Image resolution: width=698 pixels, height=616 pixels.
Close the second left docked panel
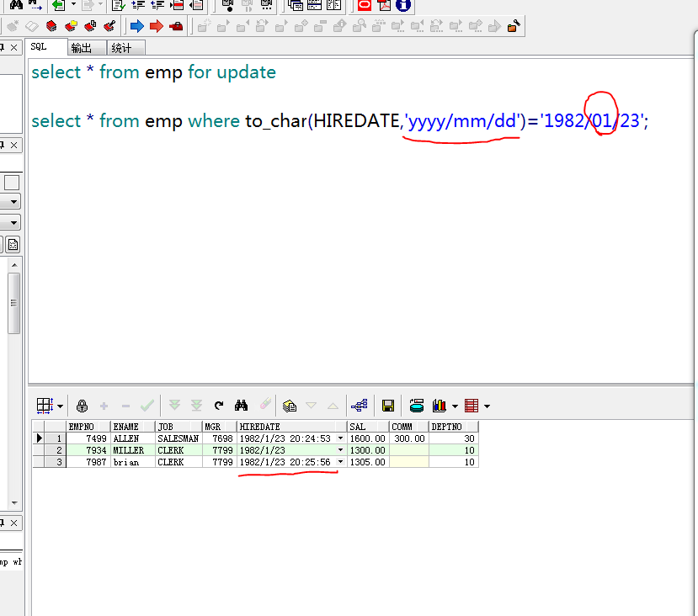tap(14, 145)
